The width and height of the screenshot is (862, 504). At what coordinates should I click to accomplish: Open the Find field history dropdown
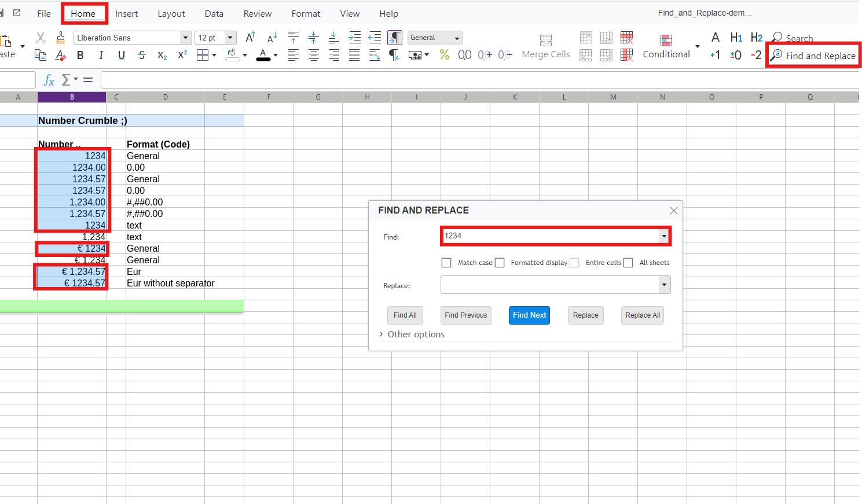(x=663, y=236)
